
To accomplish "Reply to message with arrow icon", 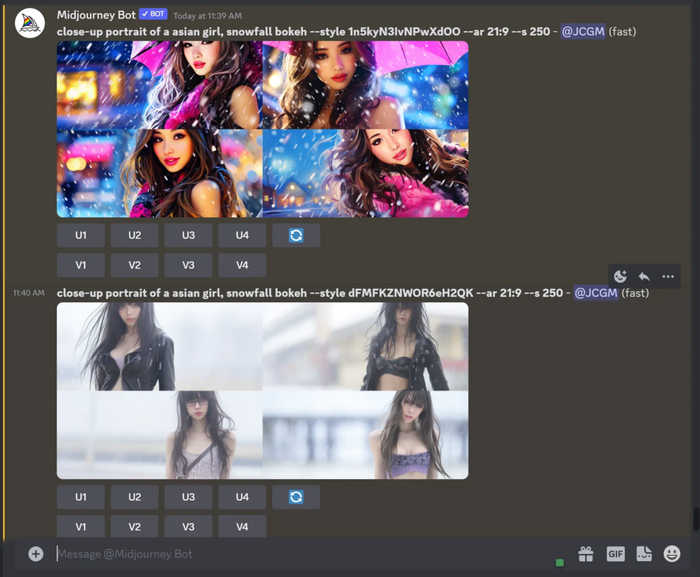I will tap(644, 276).
